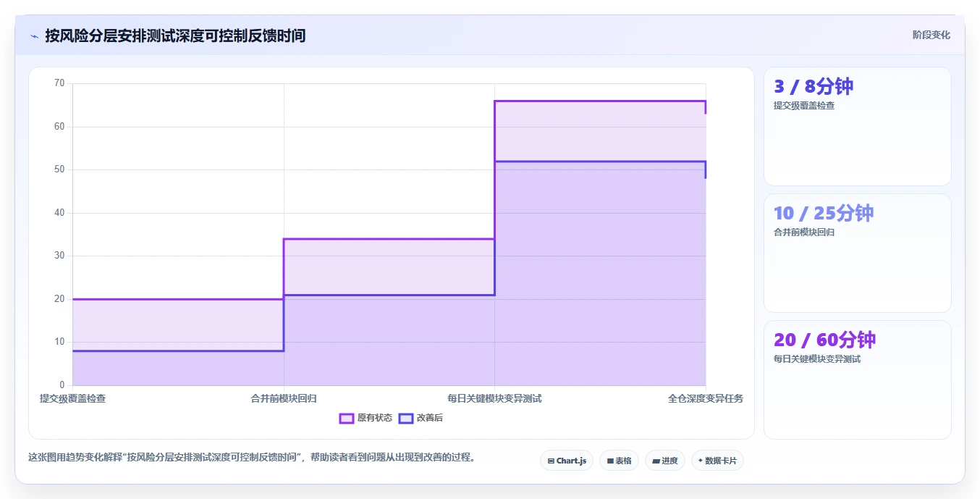Click the header icon beside the title
The height and width of the screenshot is (499, 980).
[34, 35]
